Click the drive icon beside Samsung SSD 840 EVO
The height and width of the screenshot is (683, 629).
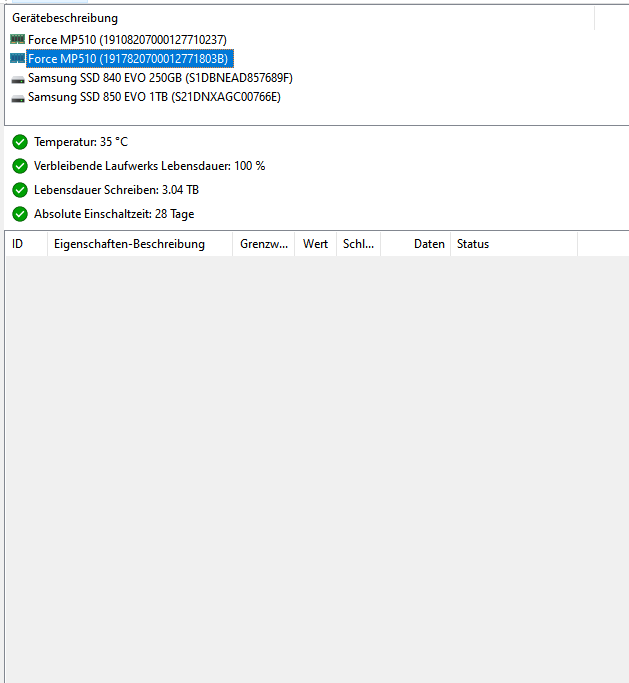(17, 79)
